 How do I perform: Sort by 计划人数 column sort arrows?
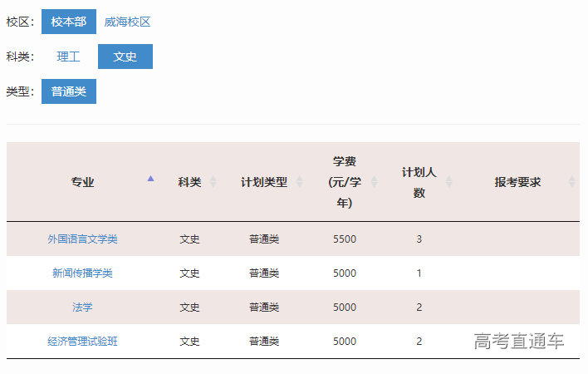pos(448,181)
